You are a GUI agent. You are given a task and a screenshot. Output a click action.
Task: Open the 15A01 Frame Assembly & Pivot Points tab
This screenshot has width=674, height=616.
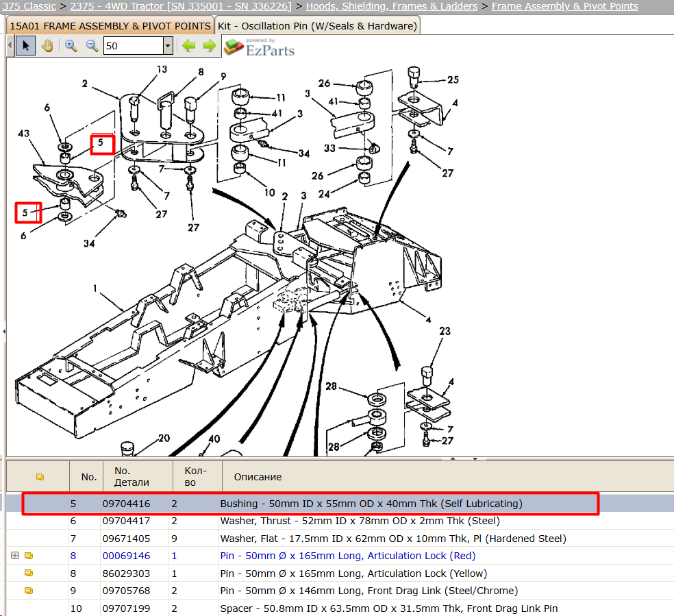point(110,26)
